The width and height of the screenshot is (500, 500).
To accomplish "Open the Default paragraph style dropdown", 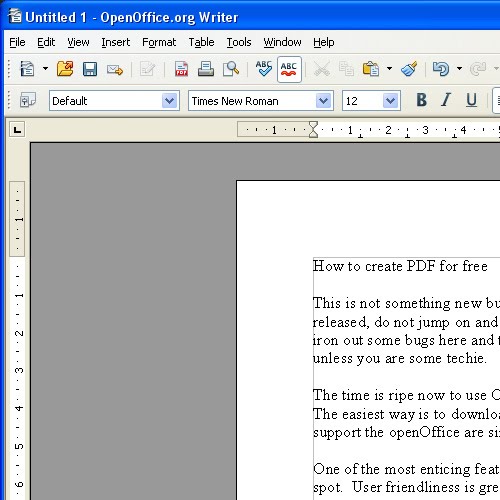I will pyautogui.click(x=169, y=100).
